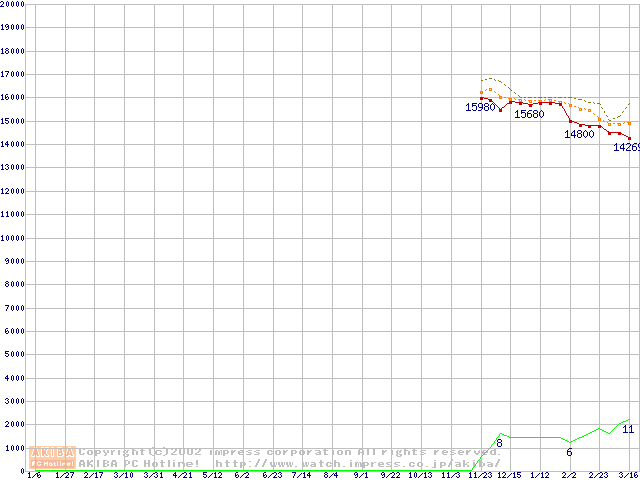
Task: Click the impress corporation copyright text
Action: click(x=290, y=452)
